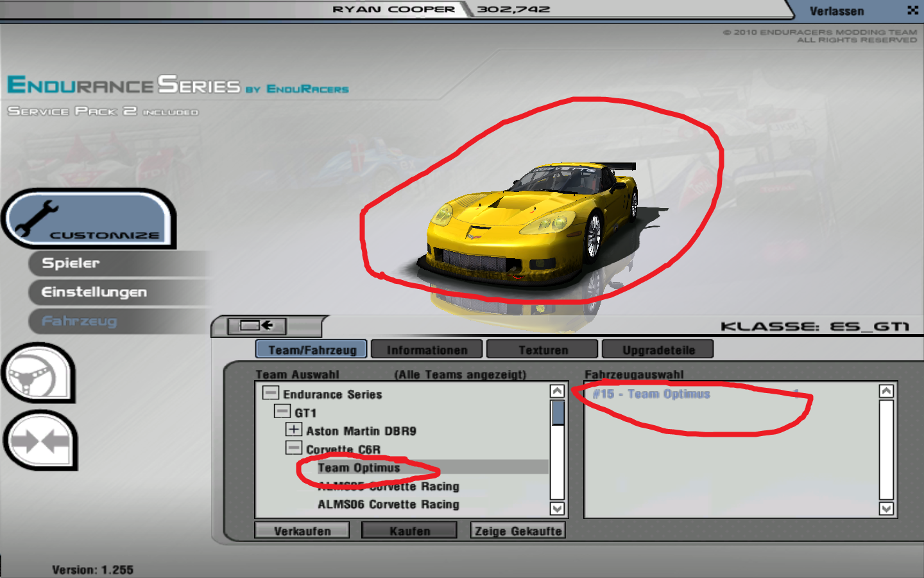Open the steering wheel race menu
The width and height of the screenshot is (924, 578).
[37, 374]
